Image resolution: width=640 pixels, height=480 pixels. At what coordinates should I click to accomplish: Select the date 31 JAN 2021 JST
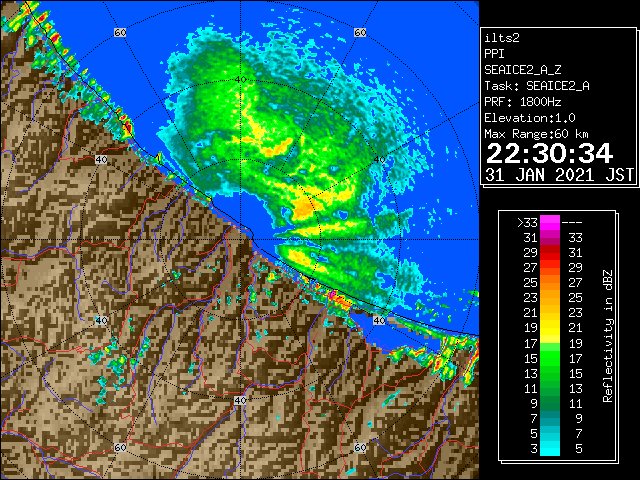point(559,175)
